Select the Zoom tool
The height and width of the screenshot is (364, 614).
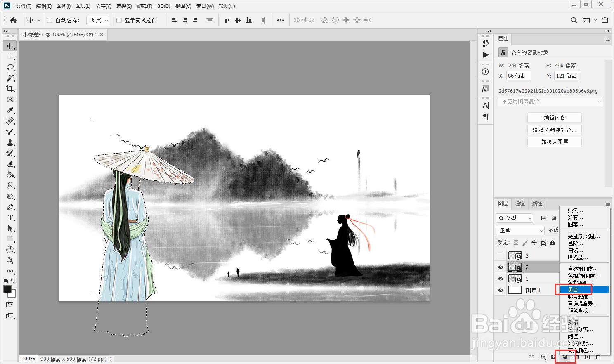pyautogui.click(x=10, y=260)
